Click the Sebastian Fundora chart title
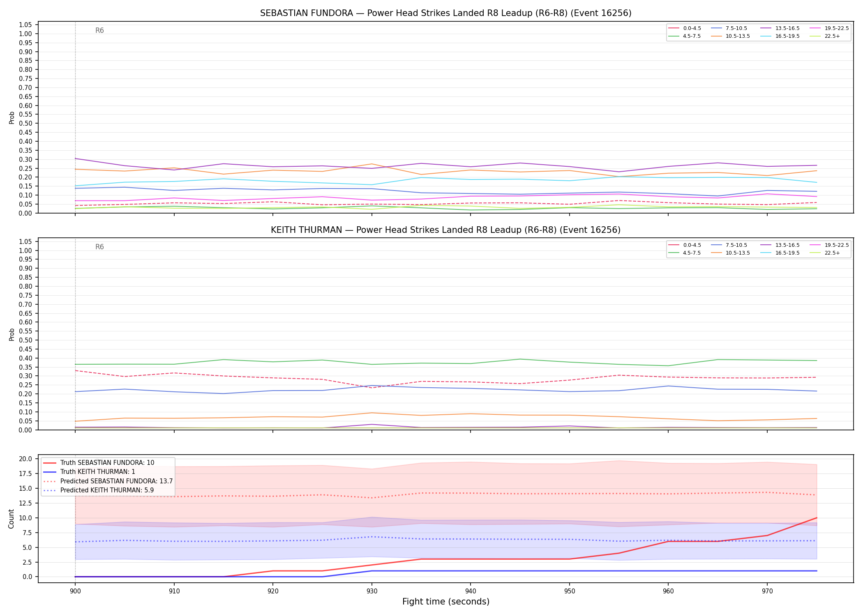The width and height of the screenshot is (863, 616). click(445, 13)
